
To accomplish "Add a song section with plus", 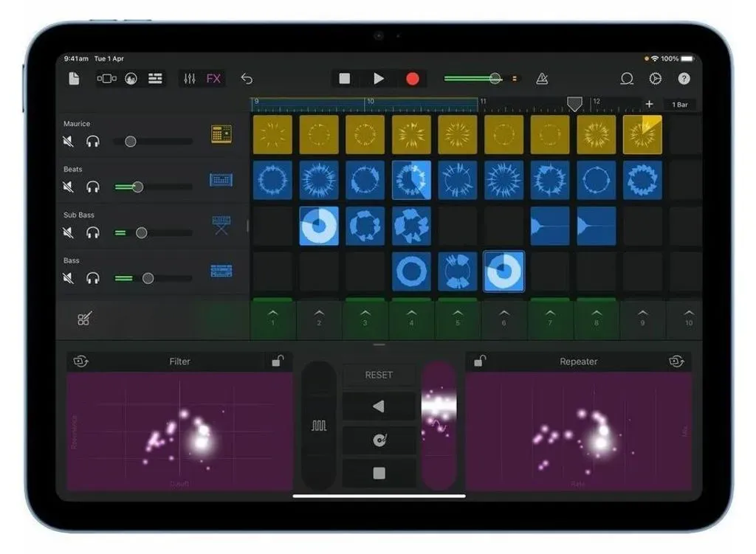I will point(649,104).
